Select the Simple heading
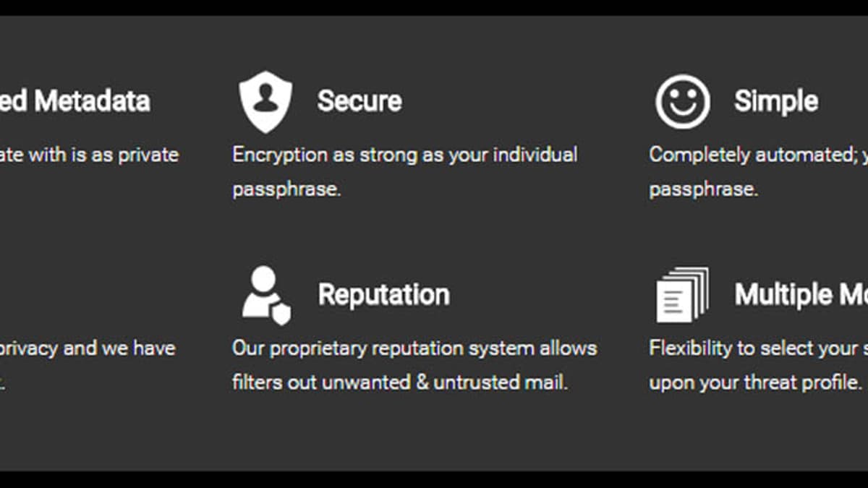Viewport: 868px width, 488px height. pos(776,101)
